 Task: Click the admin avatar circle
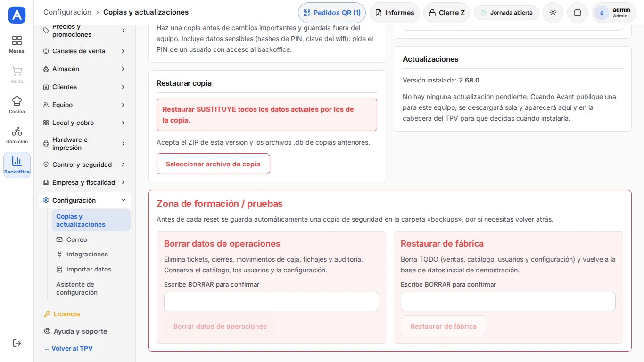point(602,13)
